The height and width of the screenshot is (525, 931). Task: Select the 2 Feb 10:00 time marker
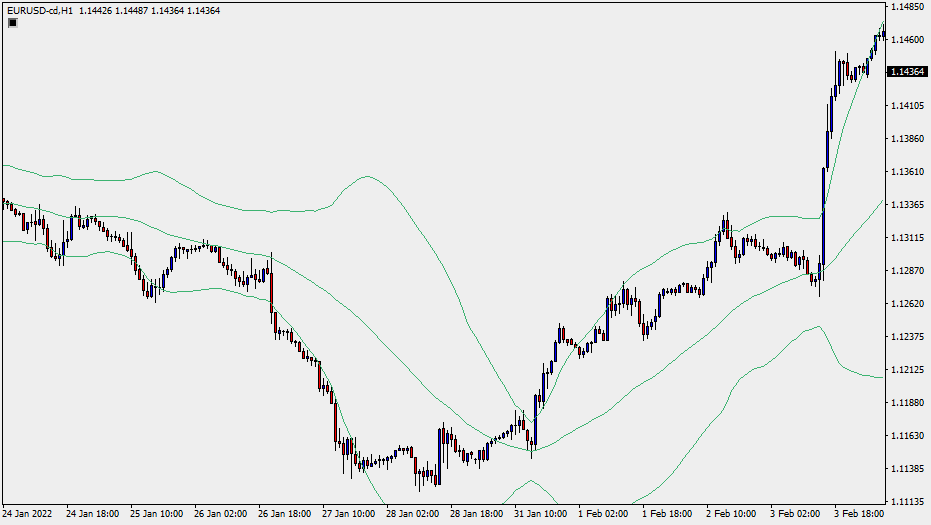(x=731, y=514)
